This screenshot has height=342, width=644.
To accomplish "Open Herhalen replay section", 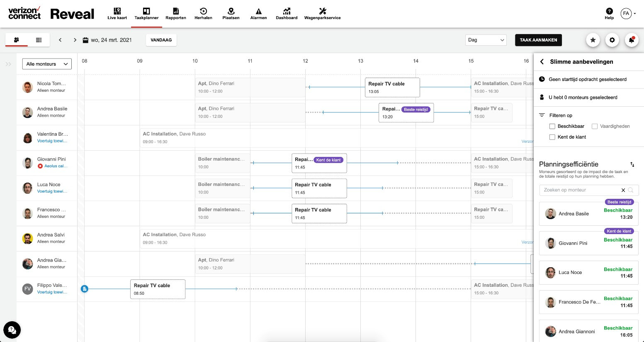I will 203,14.
